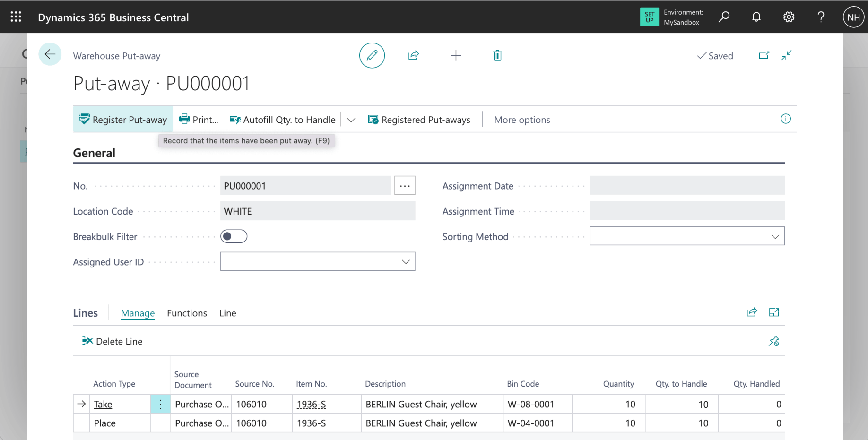Image resolution: width=868 pixels, height=440 pixels.
Task: Open the app launcher grid icon
Action: 16,17
